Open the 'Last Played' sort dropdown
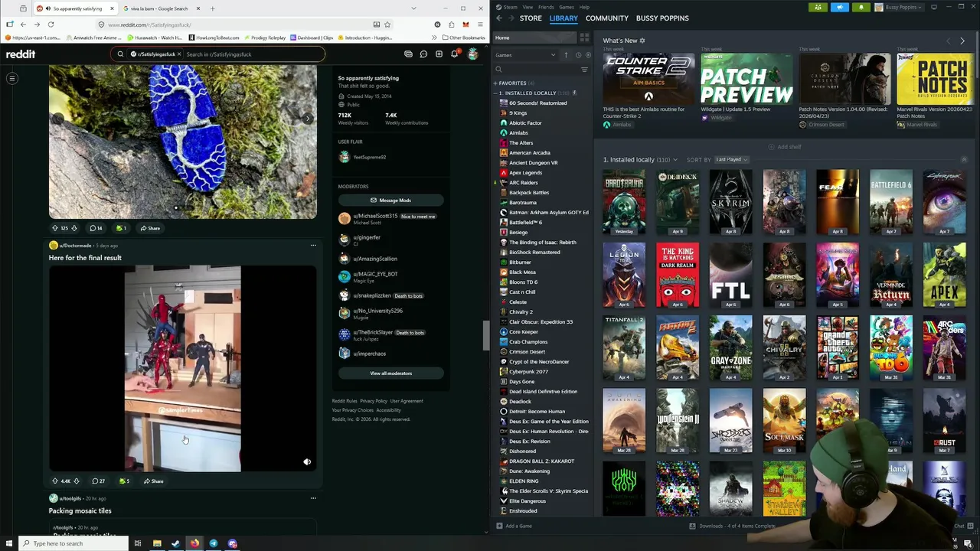Image resolution: width=980 pixels, height=551 pixels. (732, 160)
